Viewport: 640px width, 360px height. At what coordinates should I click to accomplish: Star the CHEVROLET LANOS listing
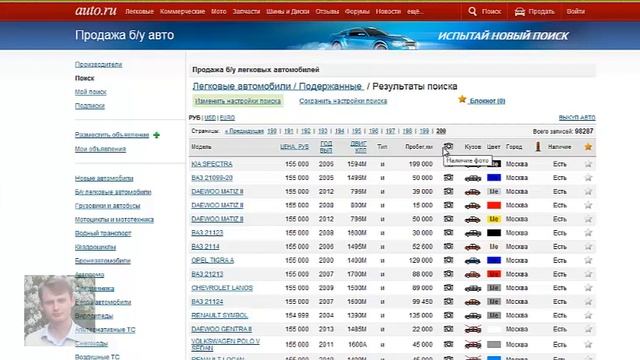[588, 288]
